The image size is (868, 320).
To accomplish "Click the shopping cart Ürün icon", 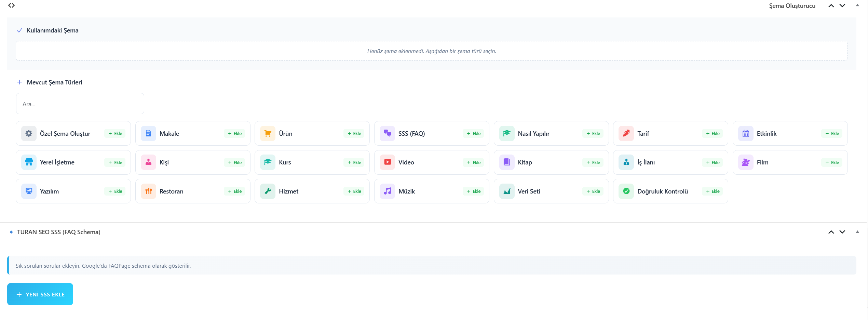I will click(x=268, y=133).
